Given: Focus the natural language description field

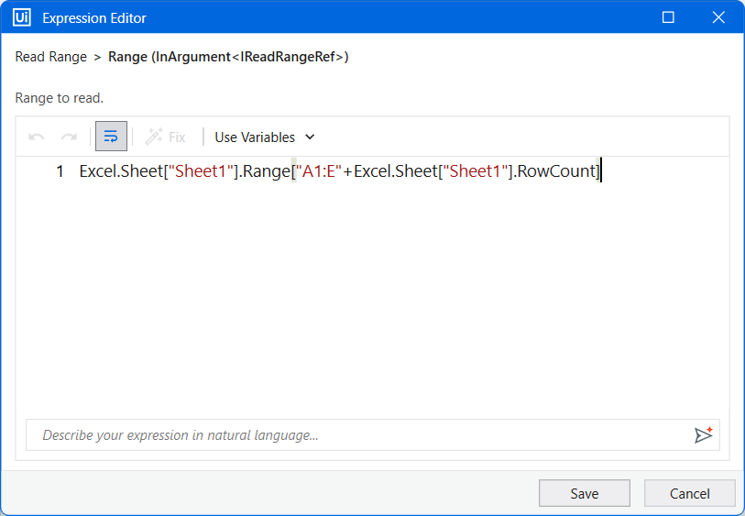Looking at the screenshot, I should point(359,435).
